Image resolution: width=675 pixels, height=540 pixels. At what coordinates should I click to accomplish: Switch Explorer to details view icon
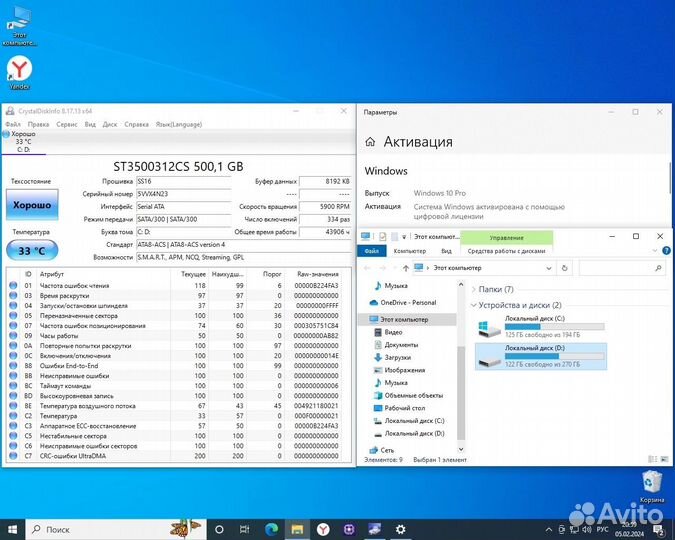click(653, 459)
